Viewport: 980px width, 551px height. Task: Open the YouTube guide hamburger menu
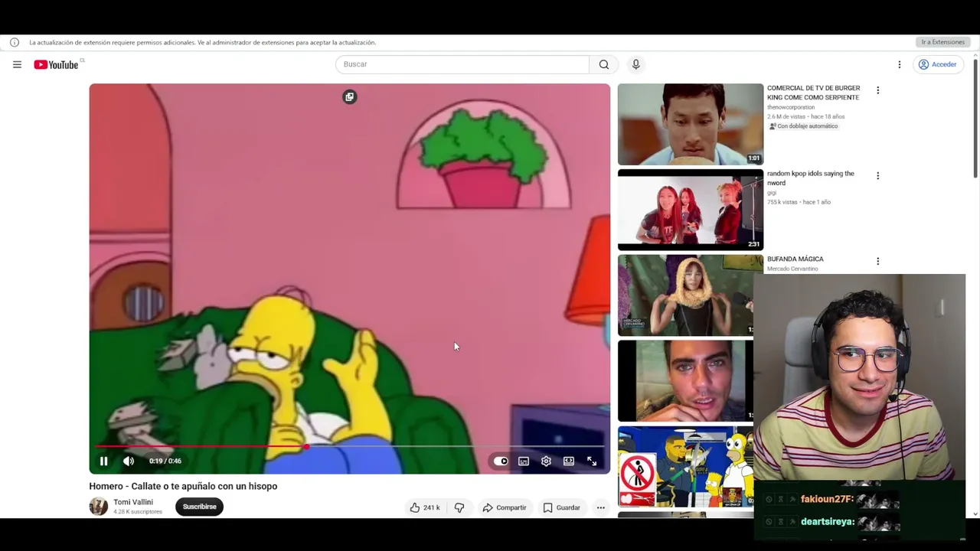(17, 64)
